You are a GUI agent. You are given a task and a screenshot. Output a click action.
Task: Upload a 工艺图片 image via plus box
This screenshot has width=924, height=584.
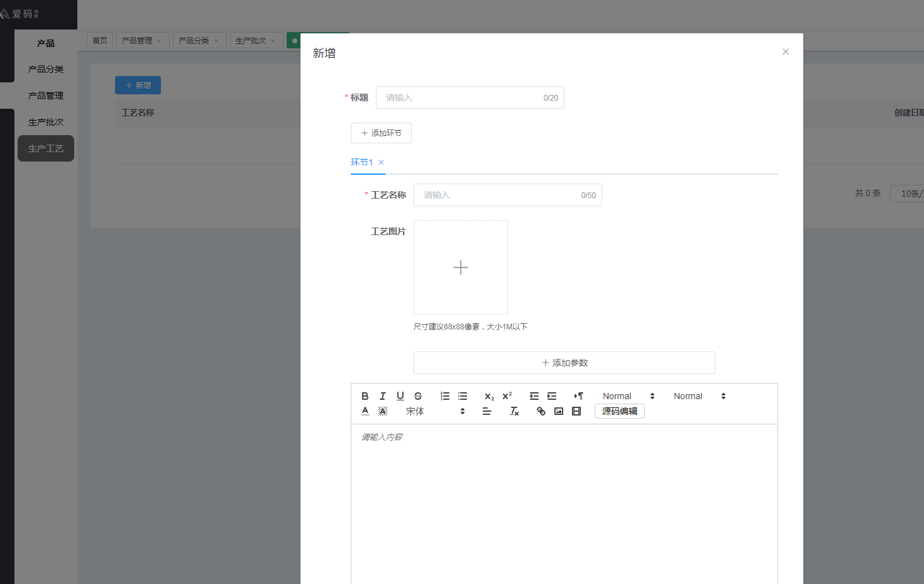click(461, 267)
